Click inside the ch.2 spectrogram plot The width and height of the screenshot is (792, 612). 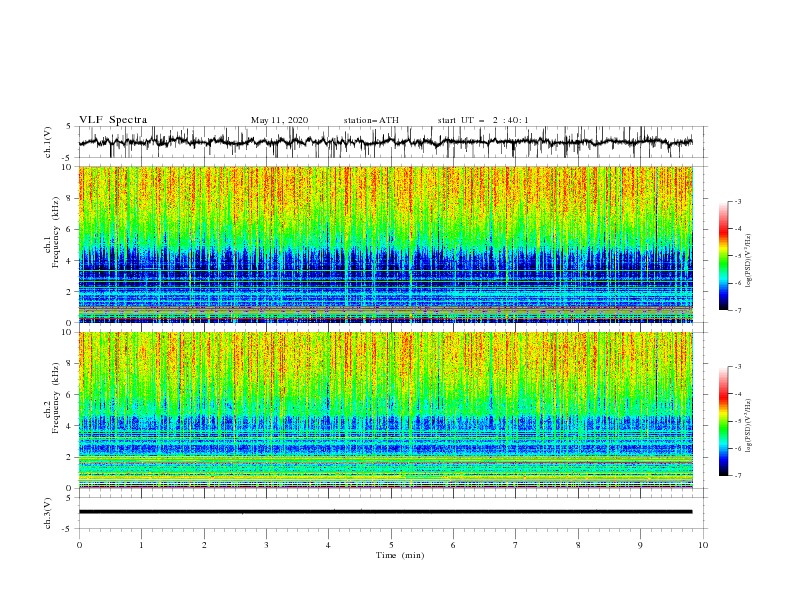[x=385, y=410]
